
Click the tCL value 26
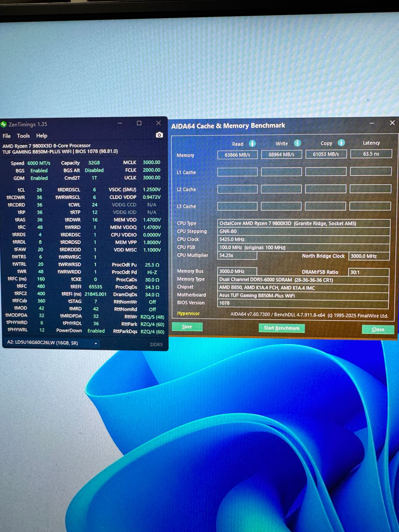coord(39,190)
